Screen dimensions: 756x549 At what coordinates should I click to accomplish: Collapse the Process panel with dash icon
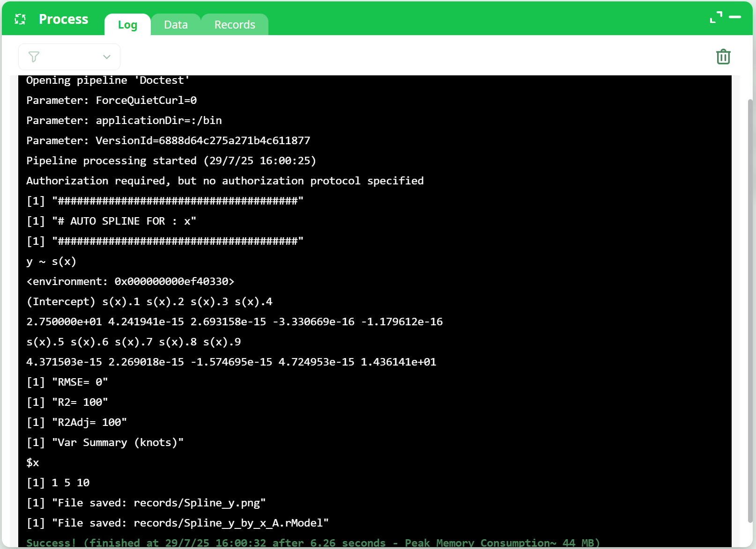pos(735,17)
